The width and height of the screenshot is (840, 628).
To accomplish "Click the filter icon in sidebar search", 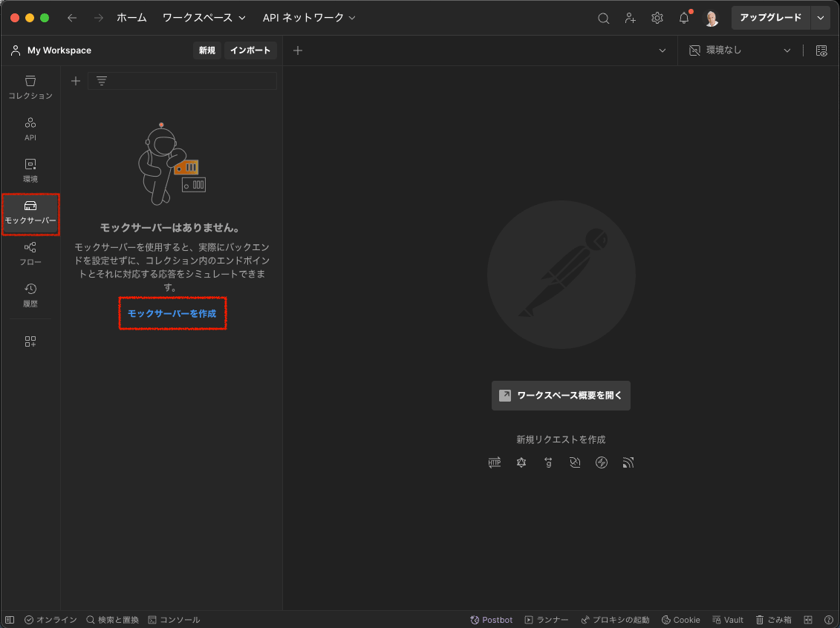I will [x=101, y=81].
